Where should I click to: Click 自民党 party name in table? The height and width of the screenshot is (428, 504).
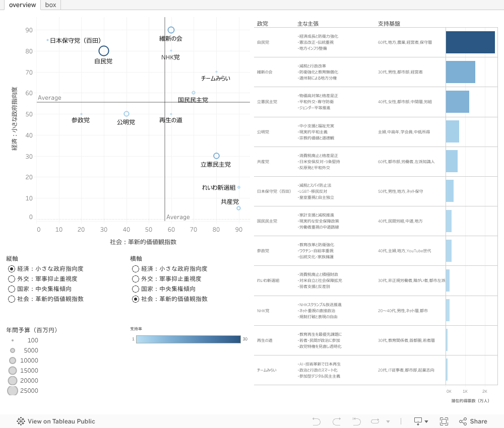[x=263, y=42]
